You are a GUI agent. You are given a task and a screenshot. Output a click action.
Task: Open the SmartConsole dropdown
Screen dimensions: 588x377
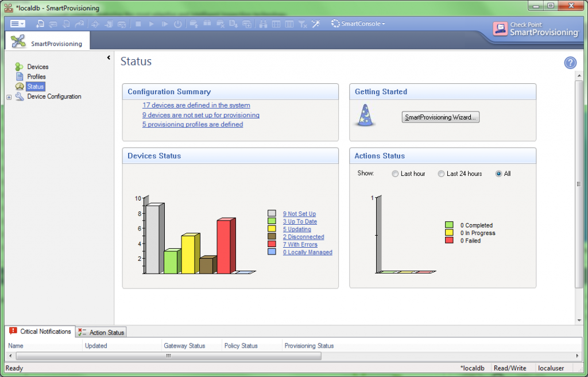coord(358,24)
